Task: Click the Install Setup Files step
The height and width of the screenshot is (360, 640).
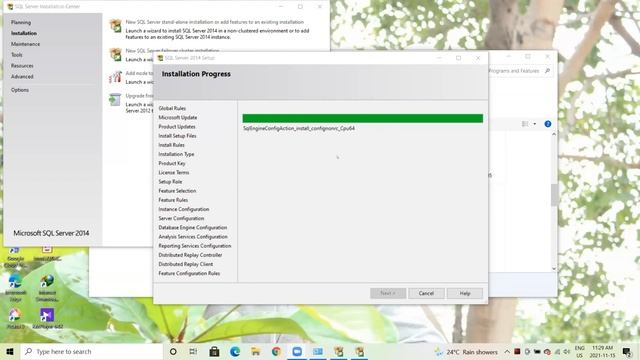Action: coord(177,136)
